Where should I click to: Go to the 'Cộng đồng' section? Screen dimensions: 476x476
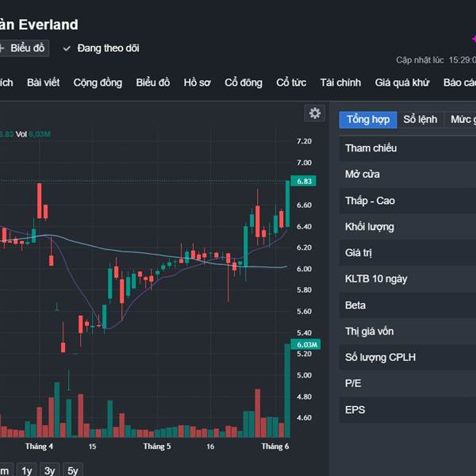(x=98, y=83)
